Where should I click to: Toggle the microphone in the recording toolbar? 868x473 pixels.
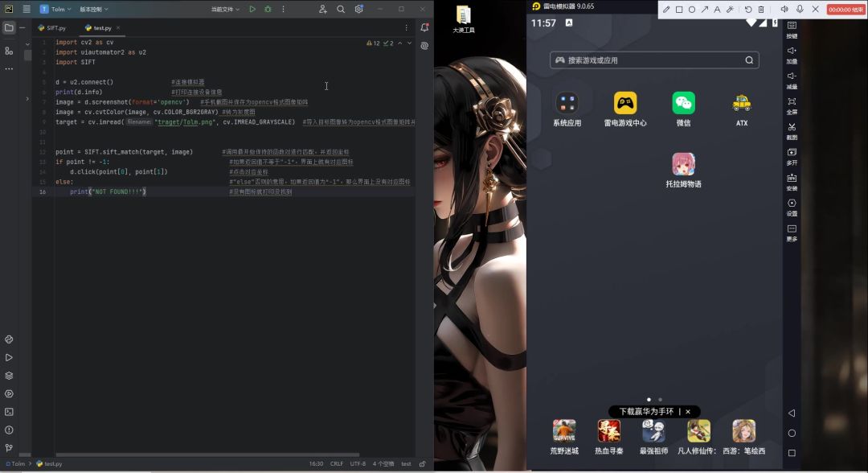tap(800, 10)
